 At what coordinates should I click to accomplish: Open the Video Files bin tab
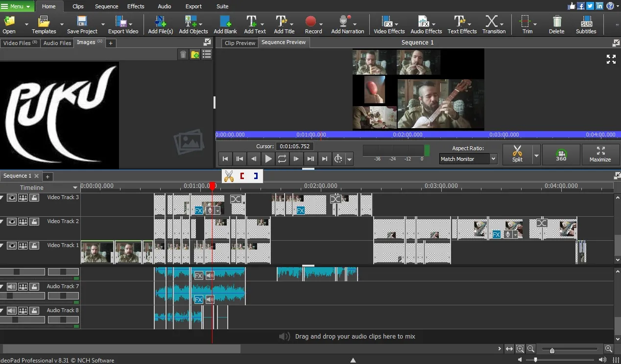(20, 43)
